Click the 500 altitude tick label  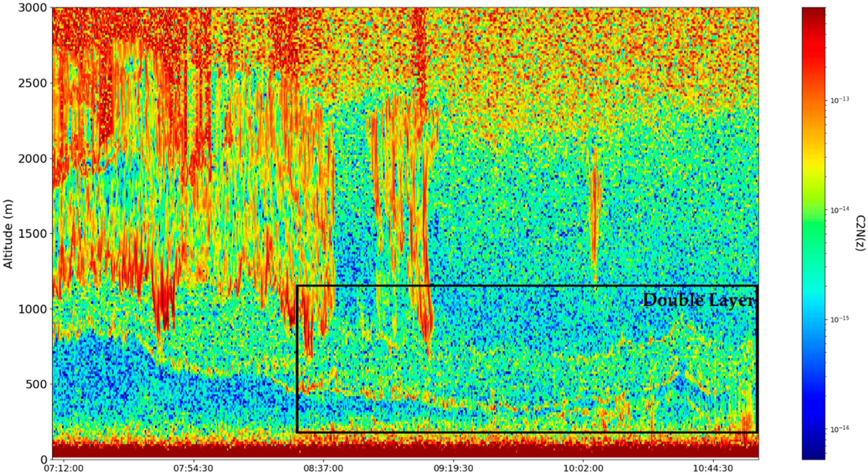pos(36,384)
